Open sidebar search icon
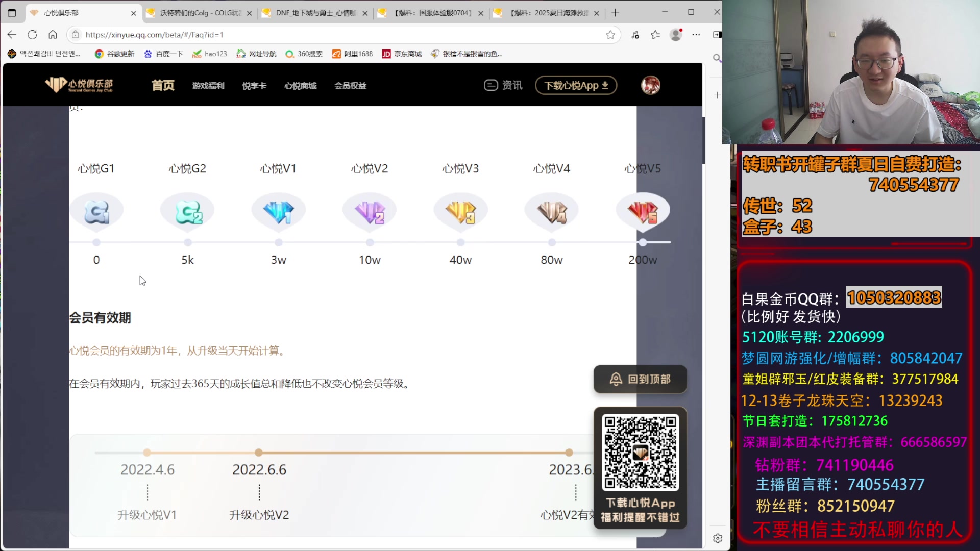 point(717,58)
